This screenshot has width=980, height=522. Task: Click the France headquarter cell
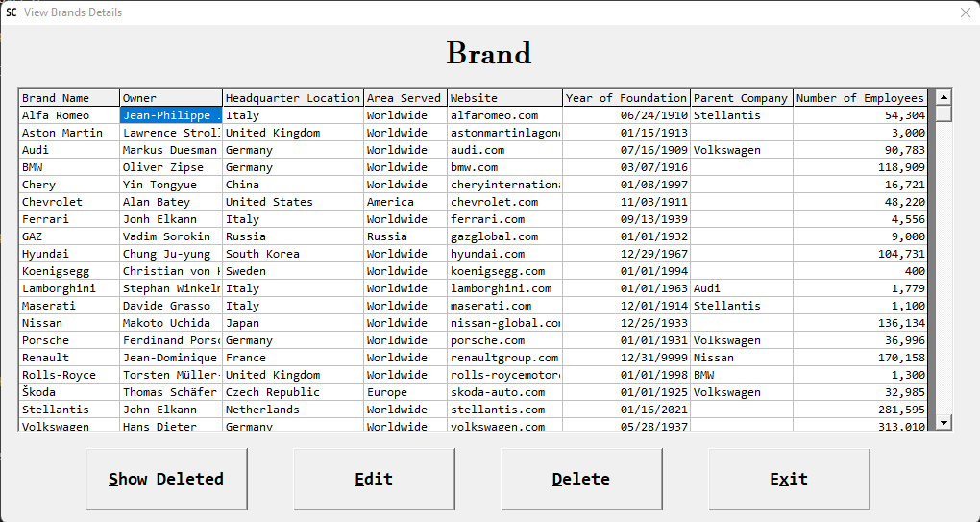[x=293, y=358]
